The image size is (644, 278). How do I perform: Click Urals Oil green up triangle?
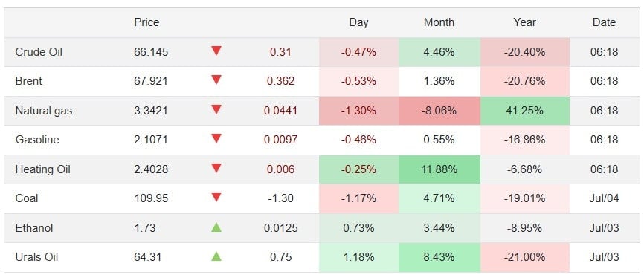pos(216,256)
